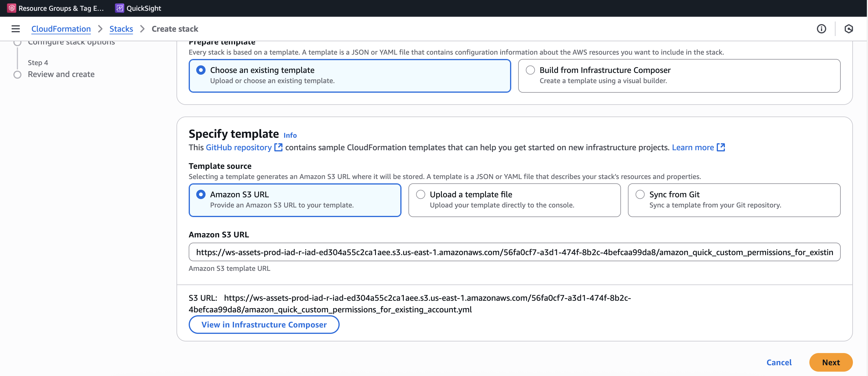868x376 pixels.
Task: Click the QuickSight service icon
Action: point(119,8)
